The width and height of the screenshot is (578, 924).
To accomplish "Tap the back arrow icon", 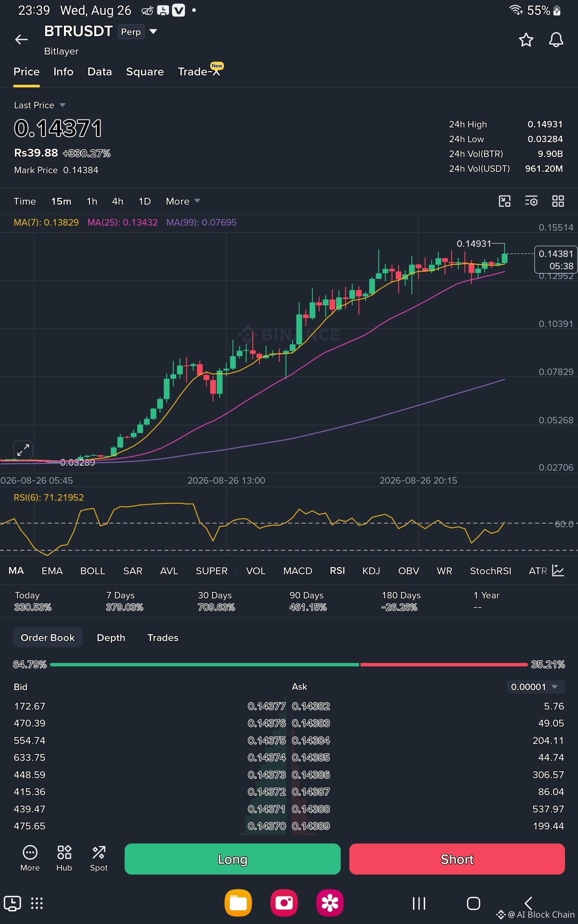I will 21,39.
